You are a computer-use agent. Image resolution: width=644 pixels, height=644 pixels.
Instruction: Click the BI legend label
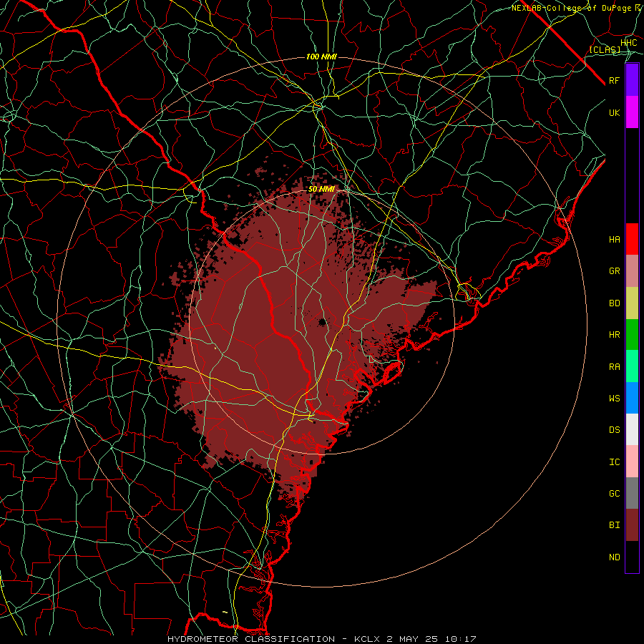(615, 525)
